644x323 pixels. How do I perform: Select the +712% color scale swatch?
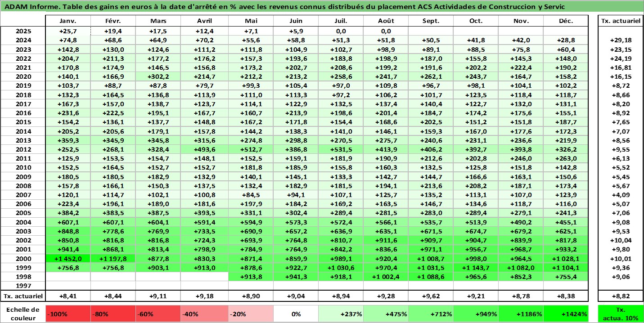coord(431,314)
